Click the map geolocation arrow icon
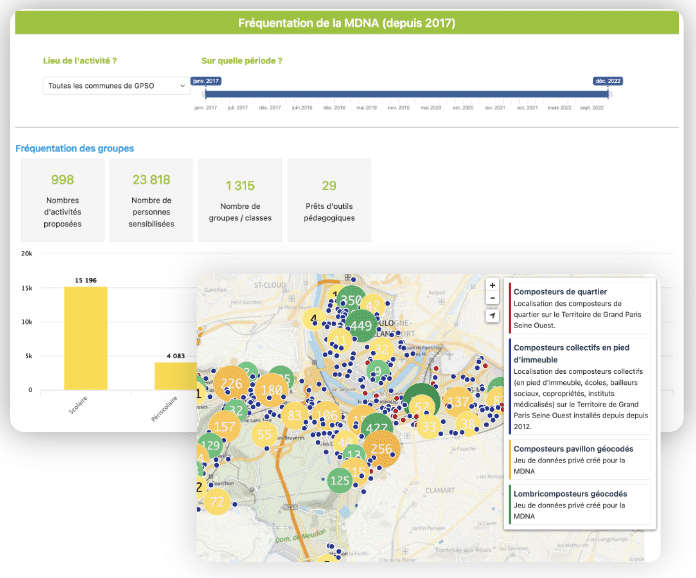 tap(492, 315)
